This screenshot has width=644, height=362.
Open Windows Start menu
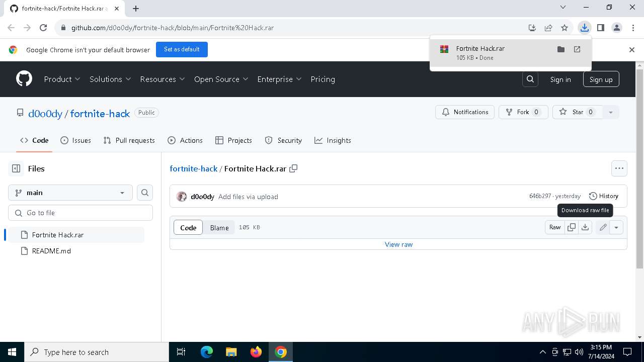pyautogui.click(x=12, y=352)
